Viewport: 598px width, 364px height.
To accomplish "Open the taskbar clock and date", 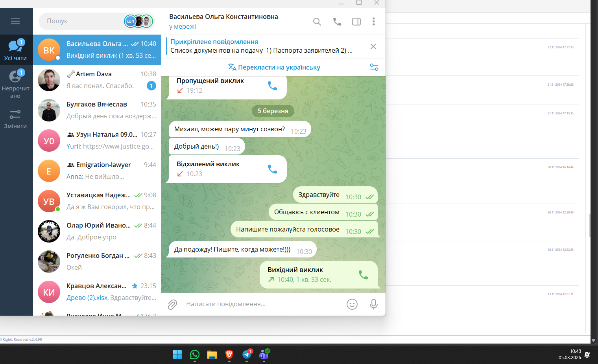I will (x=570, y=355).
